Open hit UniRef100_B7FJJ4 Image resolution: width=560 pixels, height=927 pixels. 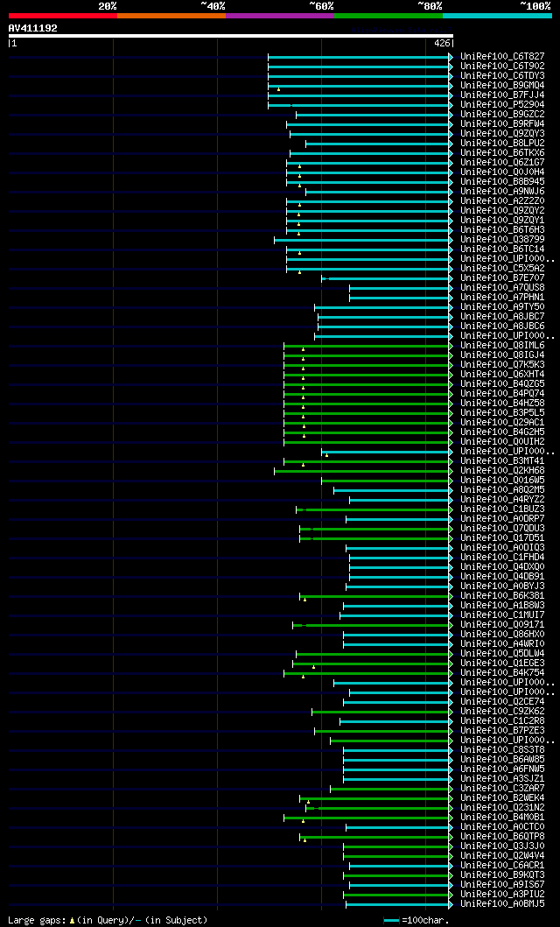503,95
